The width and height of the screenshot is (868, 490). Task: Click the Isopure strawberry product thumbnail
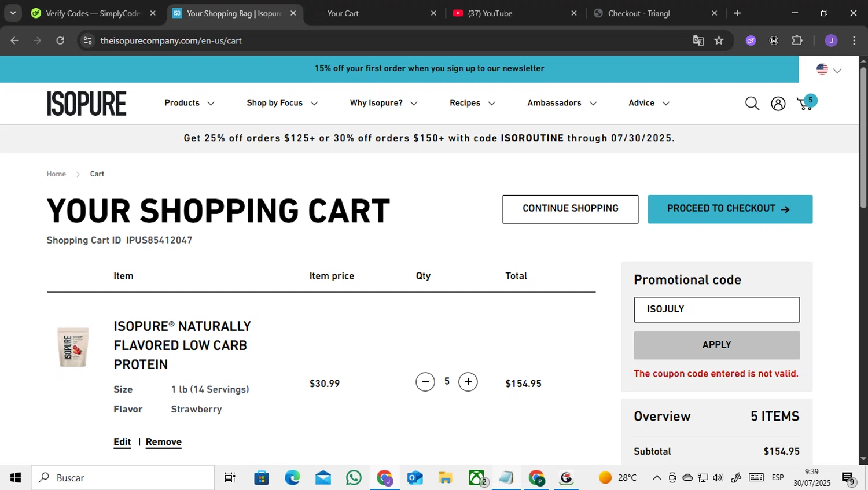(x=73, y=347)
